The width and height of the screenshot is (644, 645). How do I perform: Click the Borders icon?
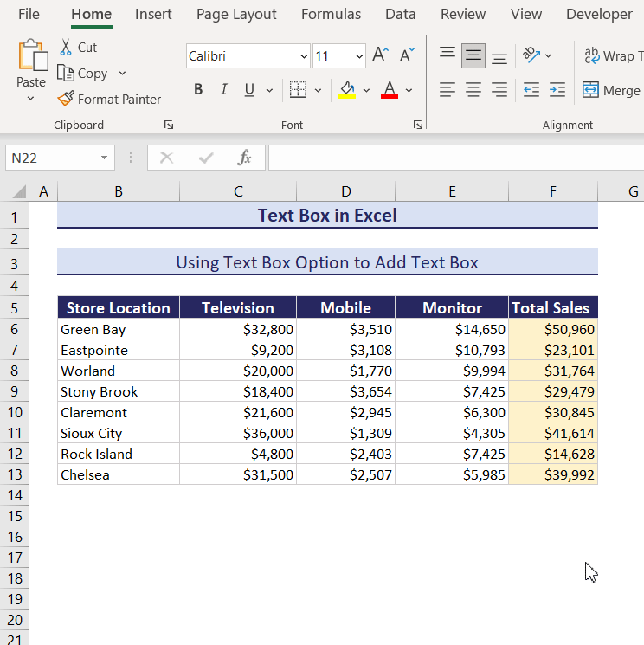(298, 90)
